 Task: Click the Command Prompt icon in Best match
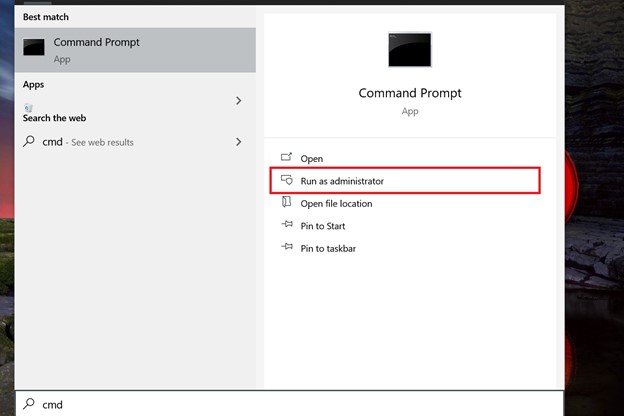(34, 47)
